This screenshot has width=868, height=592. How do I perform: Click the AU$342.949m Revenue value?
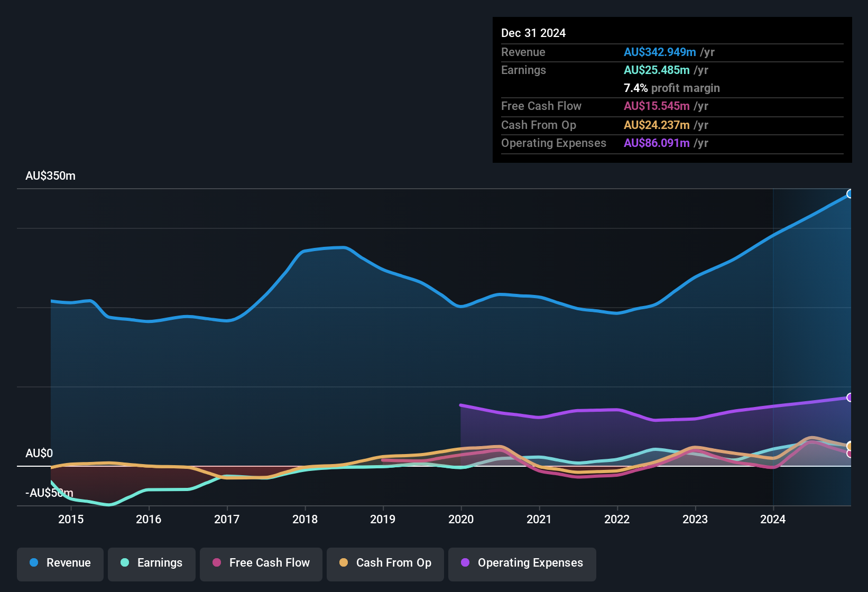[x=660, y=52]
